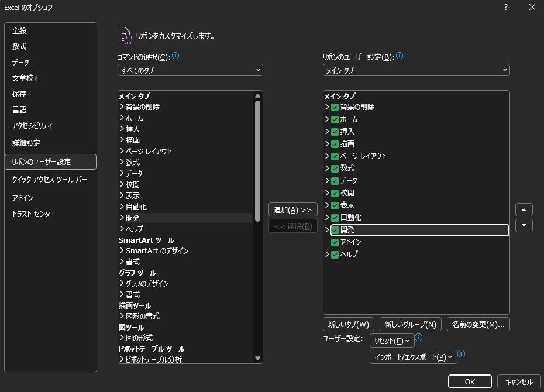
Task: Click the left list scroll down arrow
Action: [257, 358]
